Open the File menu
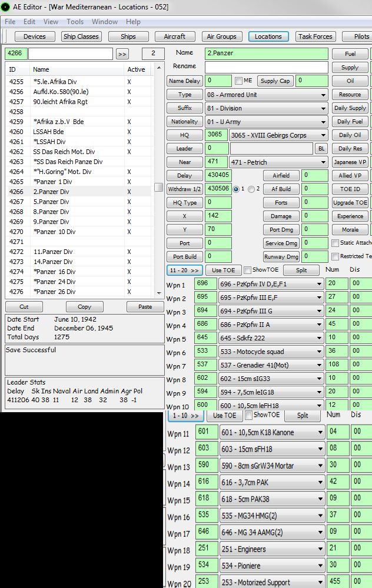The height and width of the screenshot is (588, 372). click(10, 22)
